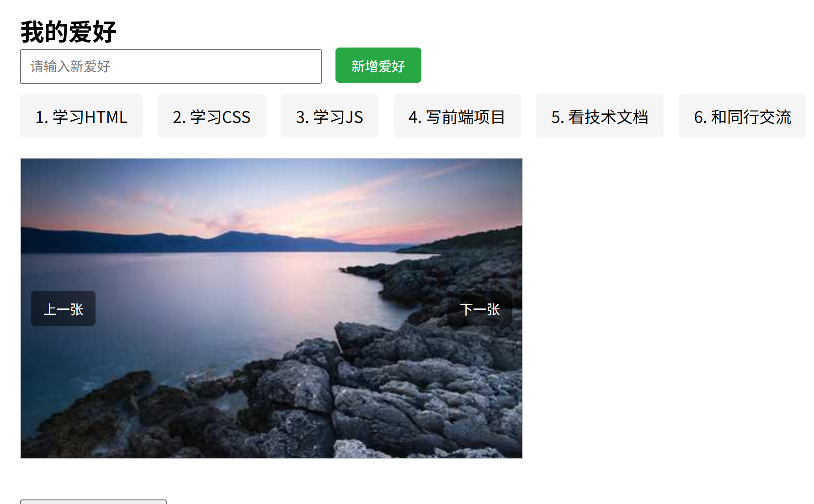This screenshot has height=504, width=814.
Task: Choose the 3. 学习JS hobby item
Action: click(330, 116)
